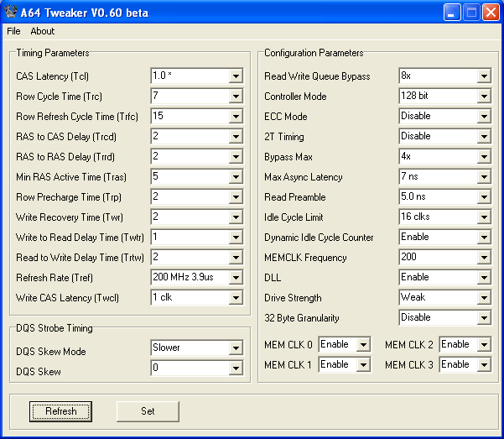
Task: Click the A64 Tweaker title bar icon
Action: tap(11, 12)
